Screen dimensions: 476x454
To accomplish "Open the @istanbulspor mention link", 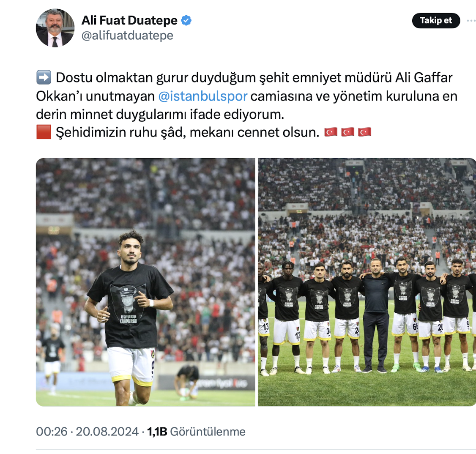I will tap(203, 96).
